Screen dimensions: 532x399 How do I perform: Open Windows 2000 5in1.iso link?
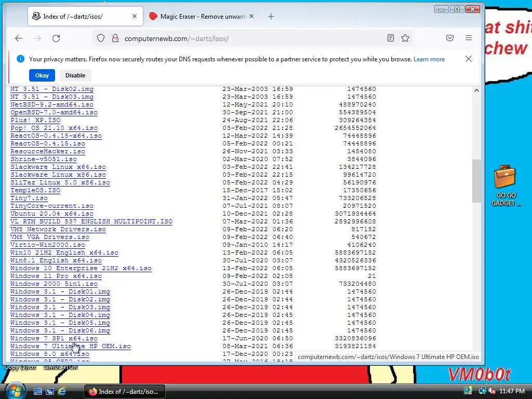click(54, 284)
